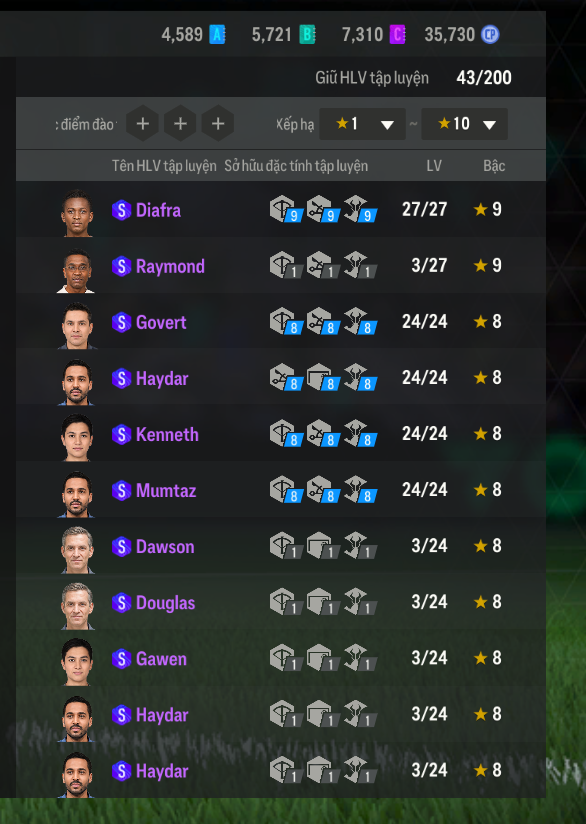Sort by Bậc column header
This screenshot has width=586, height=824.
click(494, 166)
